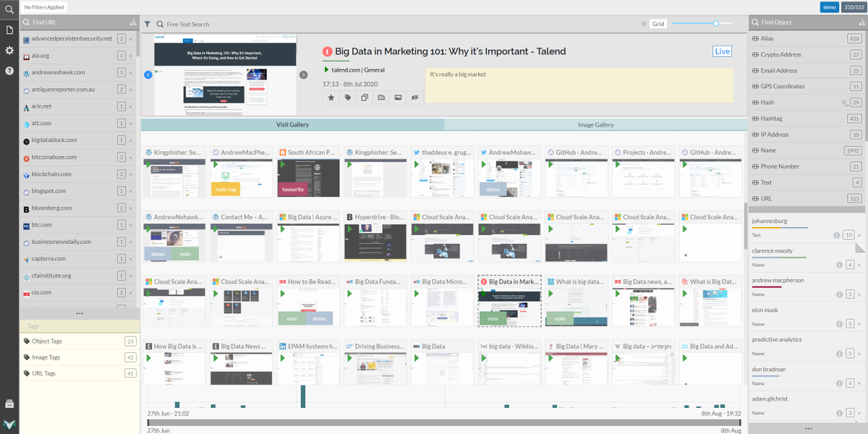868x434 pixels.
Task: Switch to the Image Gallery tab
Action: coord(596,124)
